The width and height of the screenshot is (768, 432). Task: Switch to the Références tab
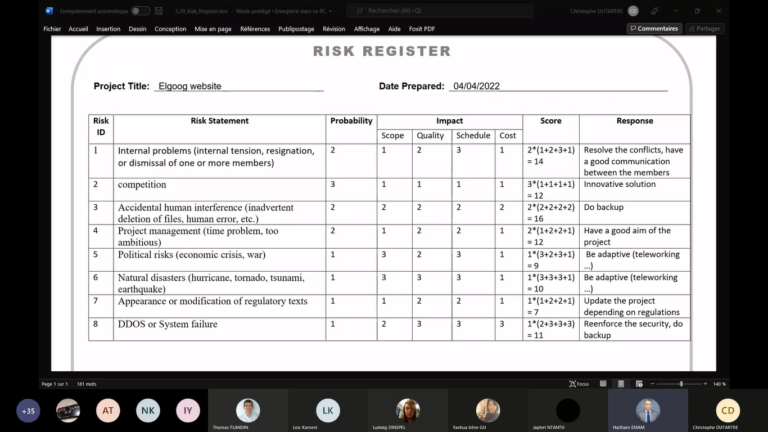point(255,29)
